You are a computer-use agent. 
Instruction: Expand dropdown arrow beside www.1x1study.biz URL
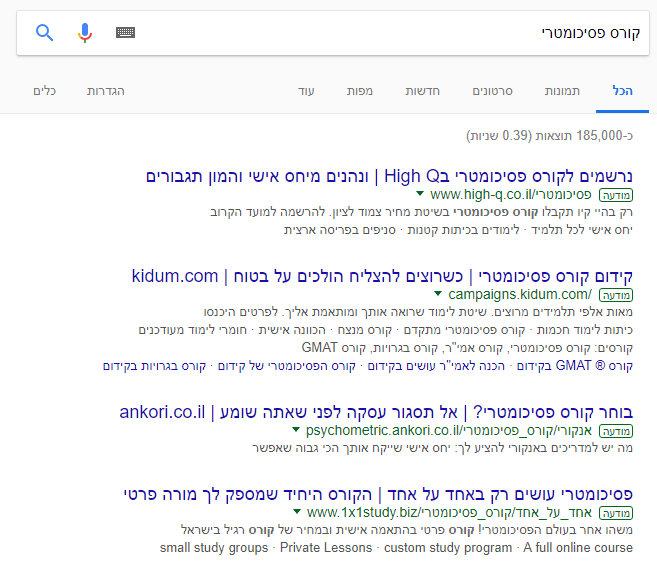[297, 511]
